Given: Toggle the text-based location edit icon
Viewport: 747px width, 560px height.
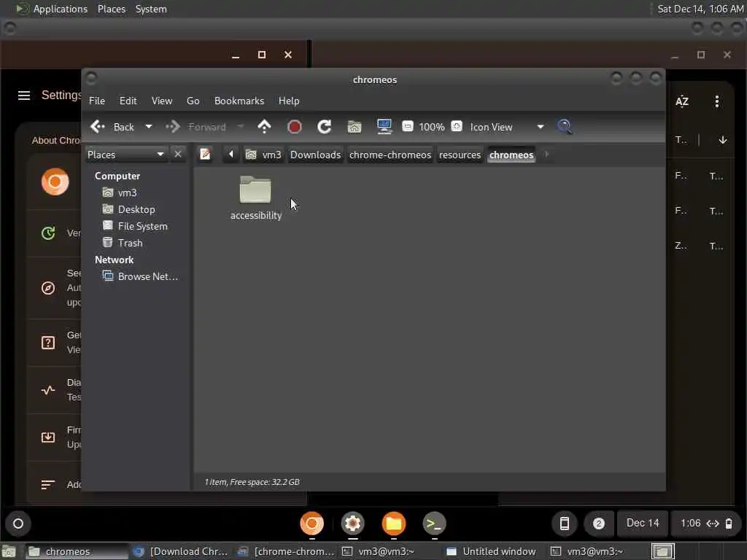Looking at the screenshot, I should click(205, 155).
